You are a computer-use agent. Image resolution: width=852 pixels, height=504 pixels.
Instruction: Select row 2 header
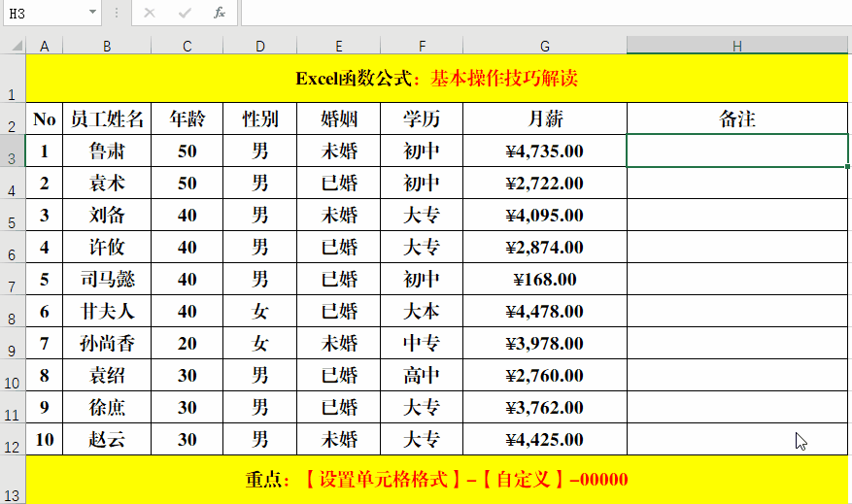13,118
